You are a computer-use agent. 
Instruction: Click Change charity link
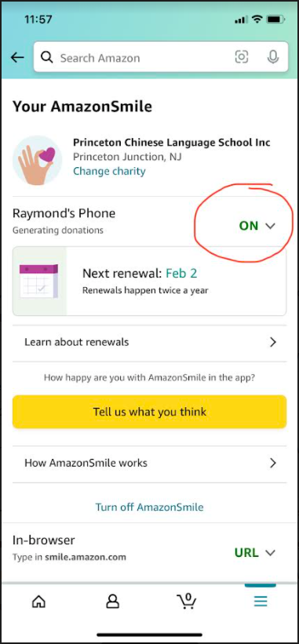[109, 171]
